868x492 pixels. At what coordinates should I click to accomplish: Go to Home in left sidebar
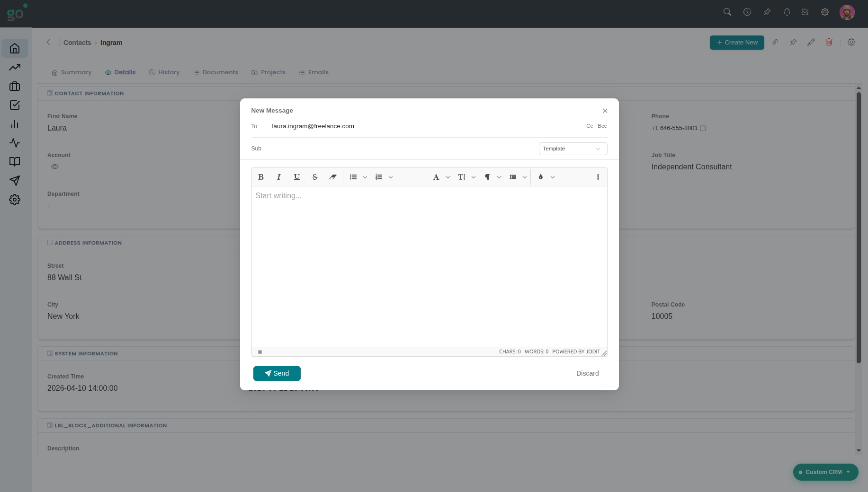[15, 48]
